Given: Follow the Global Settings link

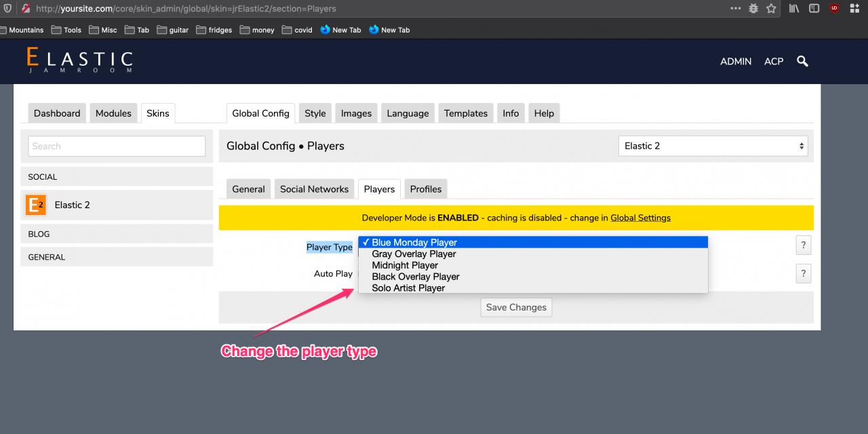Looking at the screenshot, I should (641, 218).
